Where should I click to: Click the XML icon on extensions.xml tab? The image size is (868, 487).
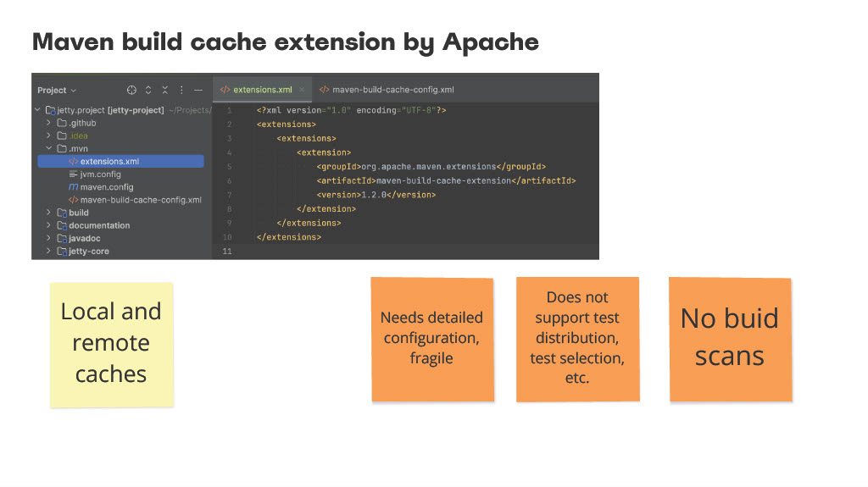click(225, 90)
